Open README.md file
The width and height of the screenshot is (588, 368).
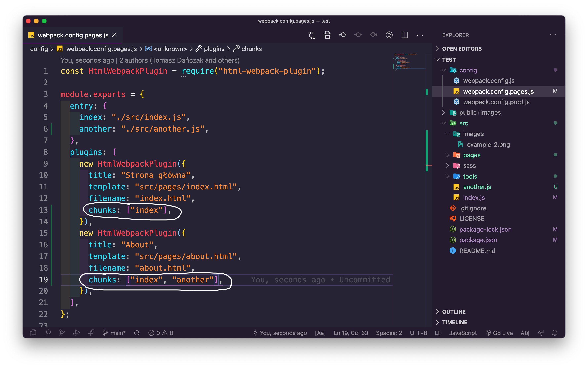point(499,250)
